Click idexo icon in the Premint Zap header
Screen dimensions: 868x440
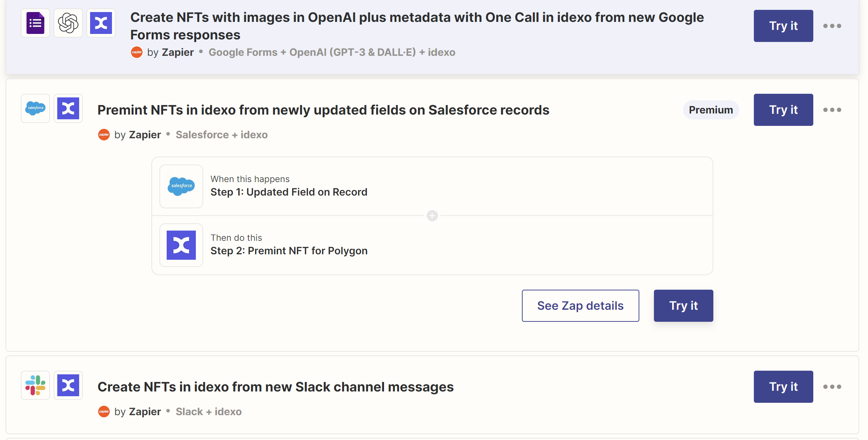[68, 108]
